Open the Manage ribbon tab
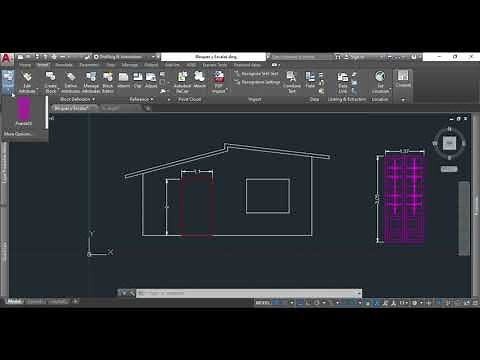The width and height of the screenshot is (480, 360). click(x=130, y=65)
